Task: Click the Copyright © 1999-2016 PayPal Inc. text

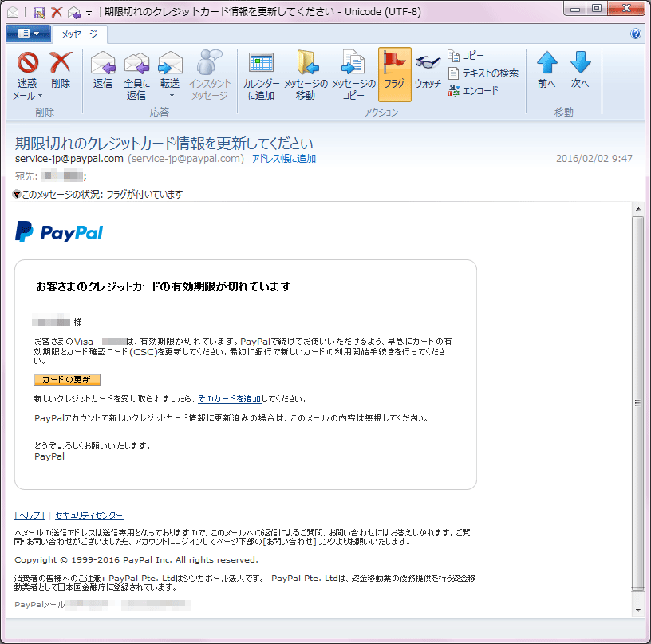Action: (136, 559)
